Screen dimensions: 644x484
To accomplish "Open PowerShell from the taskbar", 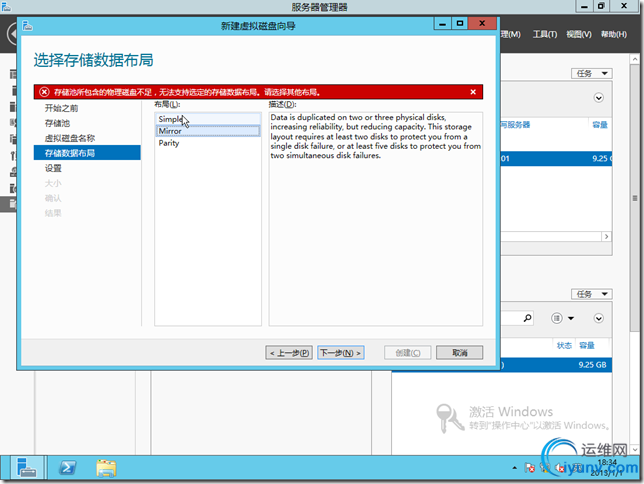I will (67, 468).
